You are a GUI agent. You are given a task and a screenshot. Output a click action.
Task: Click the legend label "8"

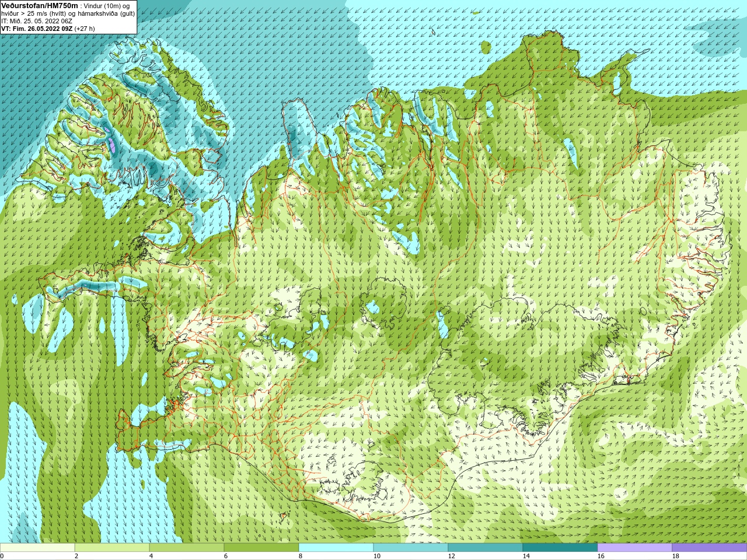click(x=301, y=556)
